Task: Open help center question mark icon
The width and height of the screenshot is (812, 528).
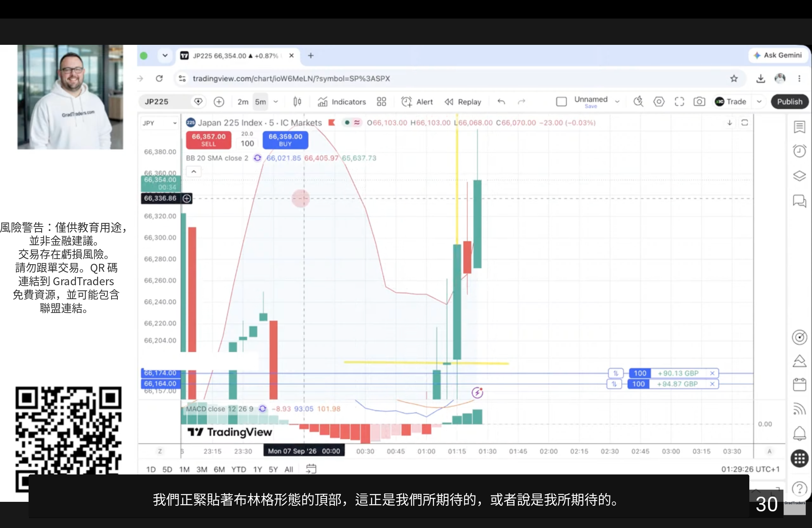Action: (799, 488)
